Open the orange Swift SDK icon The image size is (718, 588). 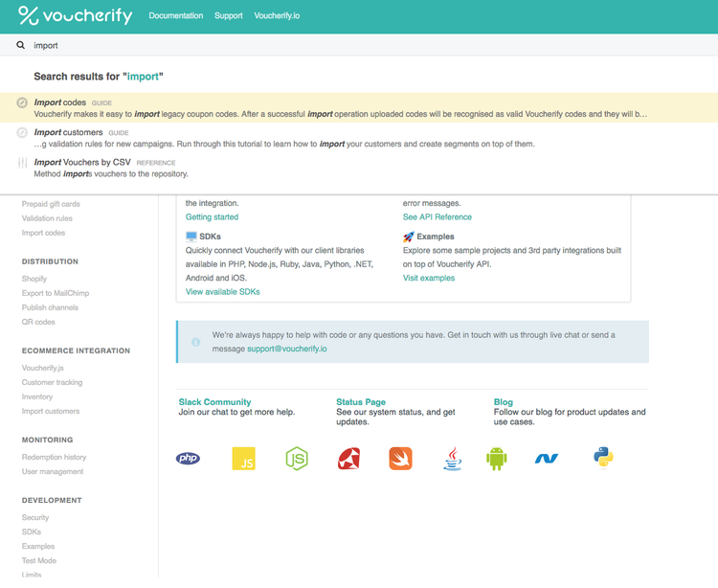point(400,459)
